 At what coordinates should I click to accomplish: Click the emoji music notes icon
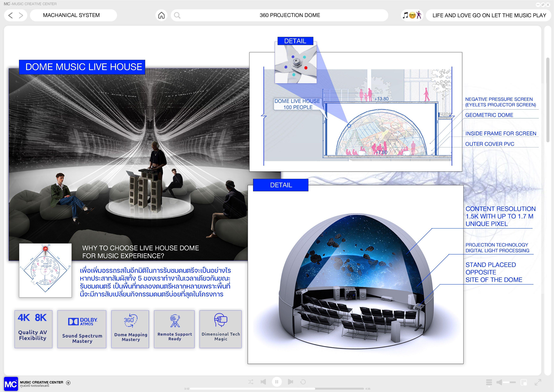(x=412, y=15)
